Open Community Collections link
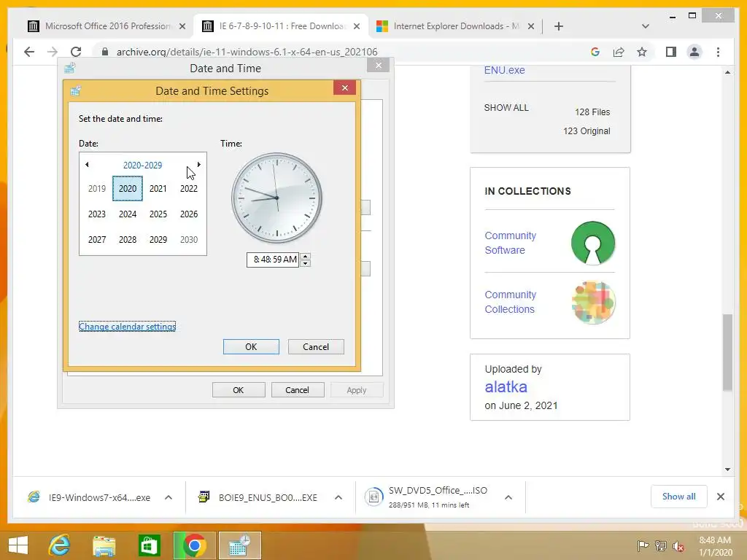Image resolution: width=747 pixels, height=560 pixels. [510, 302]
